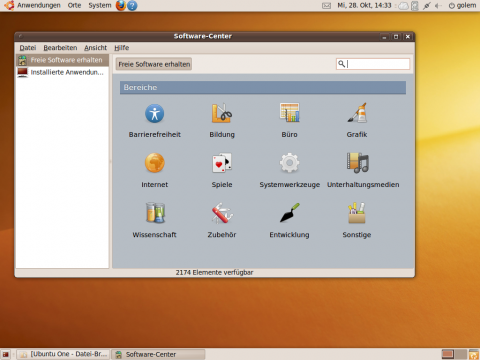The image size is (480, 360).
Task: Switch to Ubuntu One Datei-Browser taskbar window
Action: (63, 354)
